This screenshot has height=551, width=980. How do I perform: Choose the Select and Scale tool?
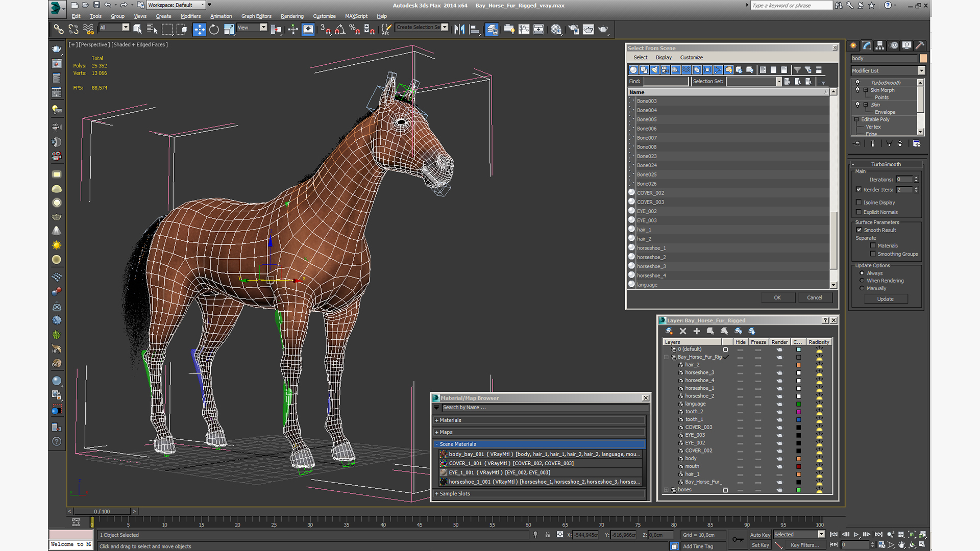[229, 29]
